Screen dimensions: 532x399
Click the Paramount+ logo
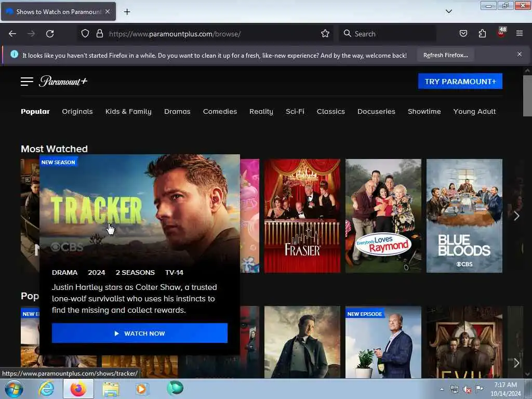point(63,82)
